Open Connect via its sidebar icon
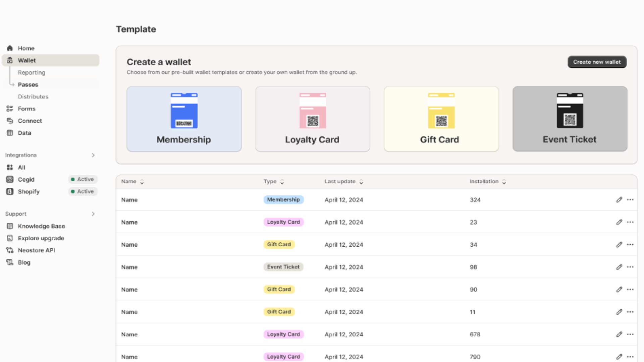 (x=10, y=121)
